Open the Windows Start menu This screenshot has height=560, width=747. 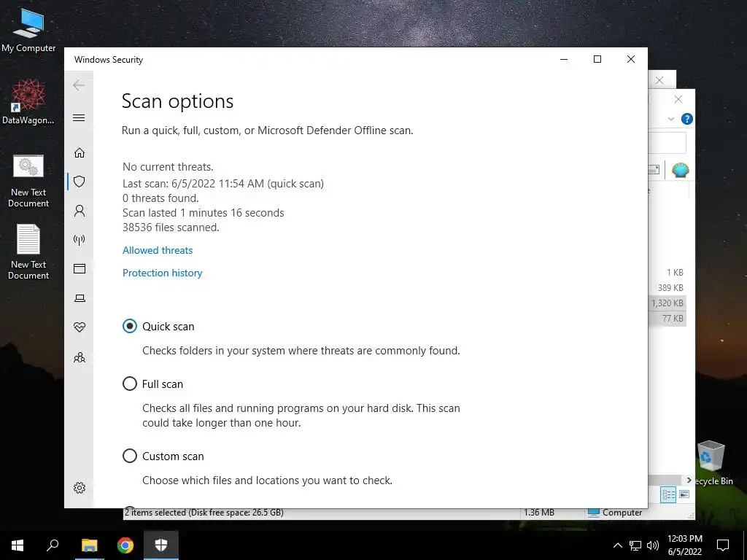18,545
